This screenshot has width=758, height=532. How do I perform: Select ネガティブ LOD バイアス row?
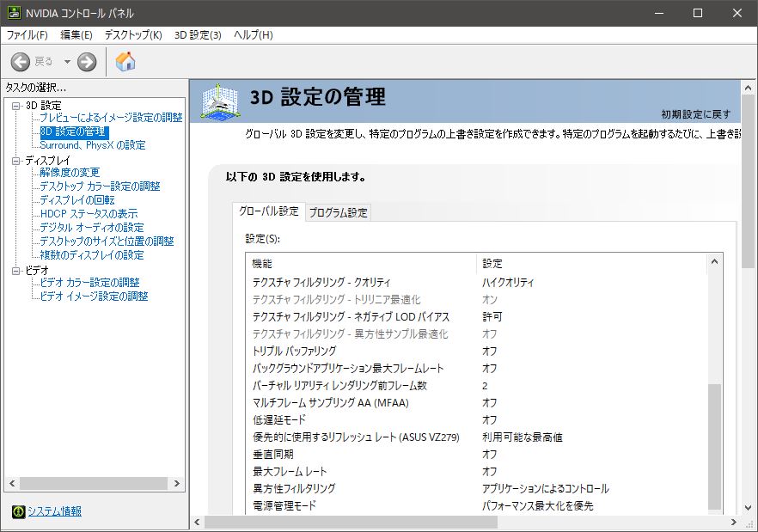(x=476, y=317)
